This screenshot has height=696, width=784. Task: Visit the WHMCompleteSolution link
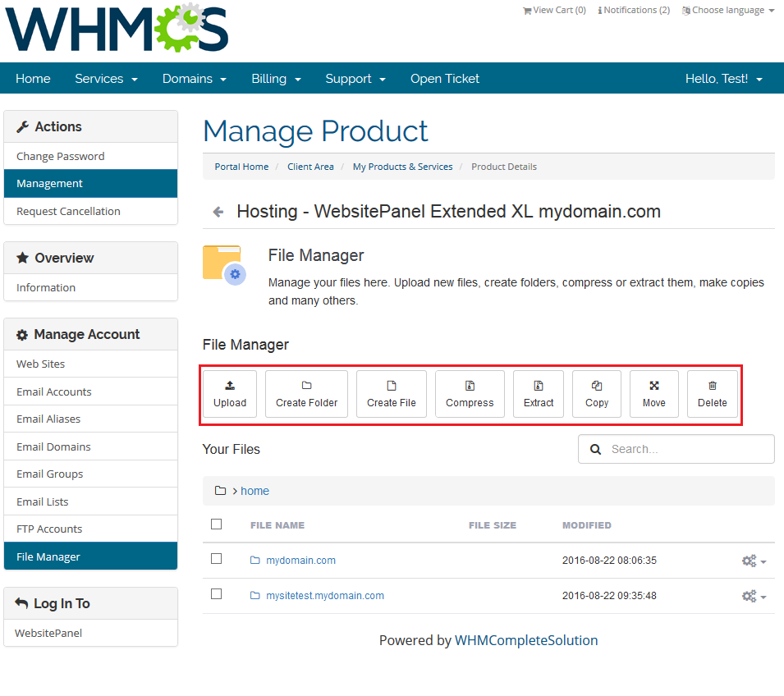526,640
